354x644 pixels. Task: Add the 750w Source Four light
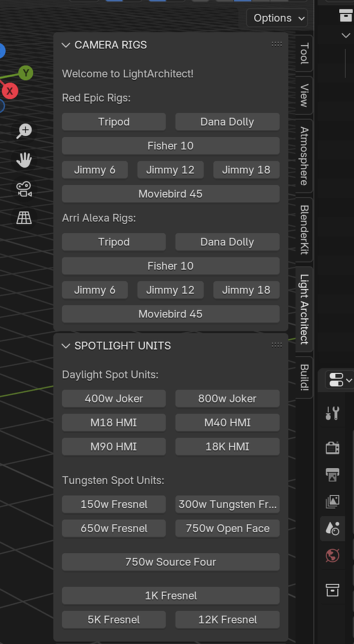[x=171, y=562]
